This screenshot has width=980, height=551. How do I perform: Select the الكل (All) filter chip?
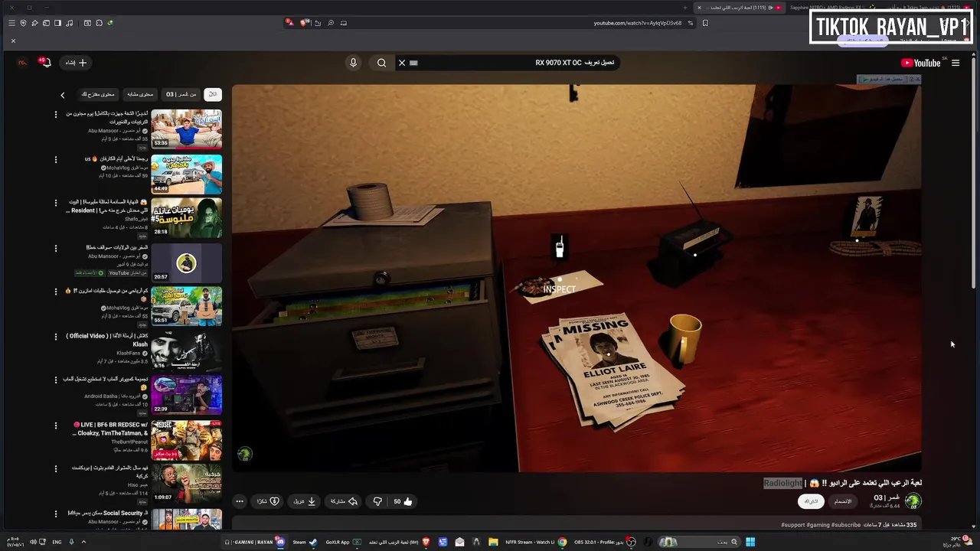coord(213,94)
